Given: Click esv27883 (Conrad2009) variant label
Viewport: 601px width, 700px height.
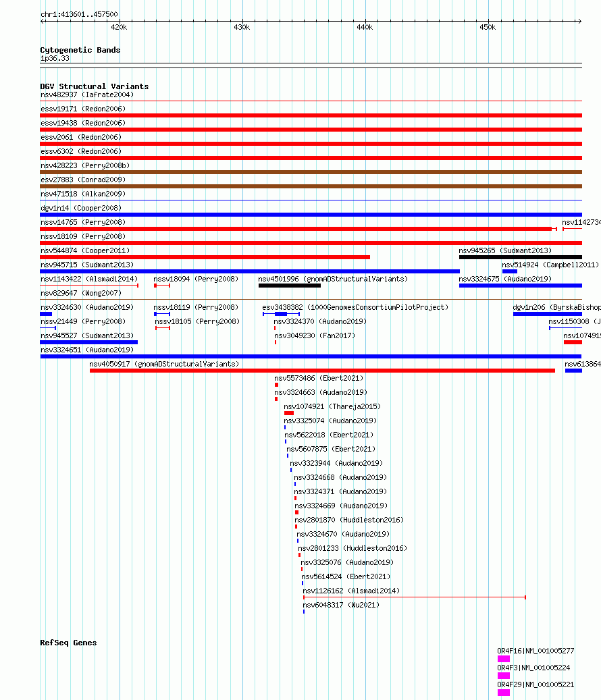Looking at the screenshot, I should pos(83,180).
